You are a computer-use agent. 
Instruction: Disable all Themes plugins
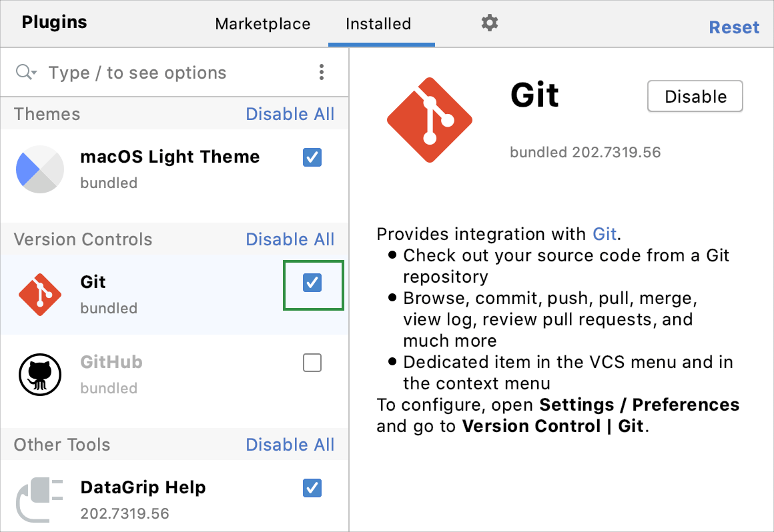point(290,114)
